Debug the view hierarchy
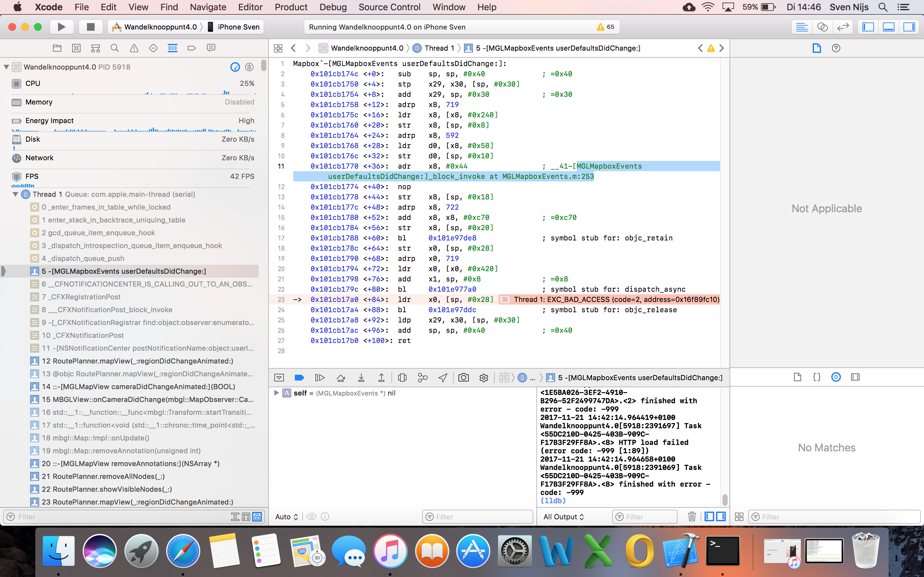Image resolution: width=924 pixels, height=577 pixels. pyautogui.click(x=402, y=377)
